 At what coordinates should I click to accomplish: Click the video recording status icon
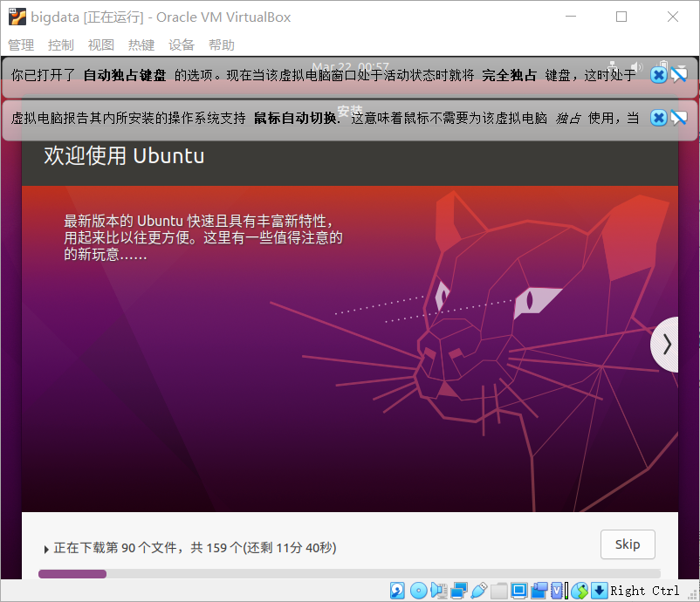click(539, 591)
